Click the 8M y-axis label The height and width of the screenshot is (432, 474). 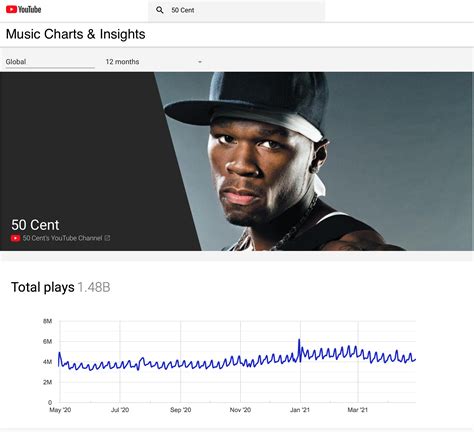pos(47,321)
